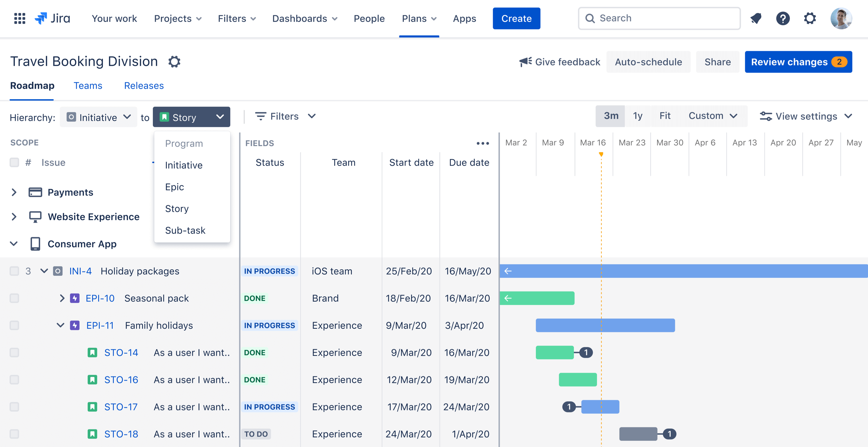
Task: Select the Roadmap tab
Action: click(32, 86)
